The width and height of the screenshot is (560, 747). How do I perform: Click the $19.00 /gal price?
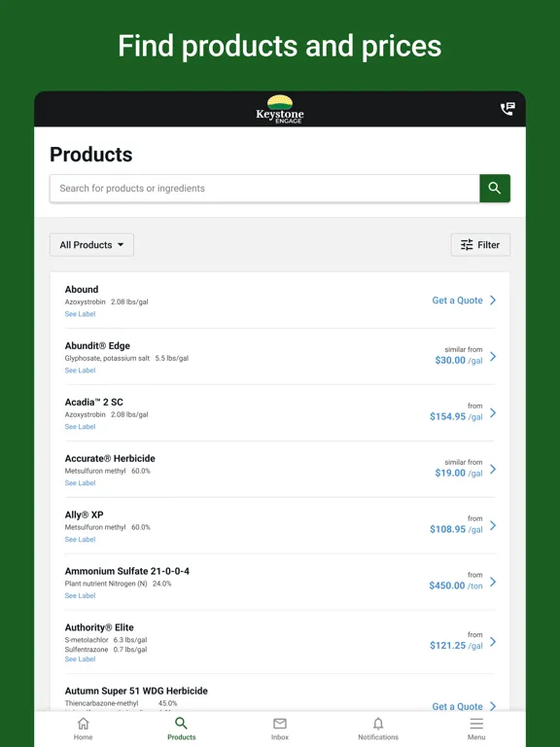tap(459, 473)
